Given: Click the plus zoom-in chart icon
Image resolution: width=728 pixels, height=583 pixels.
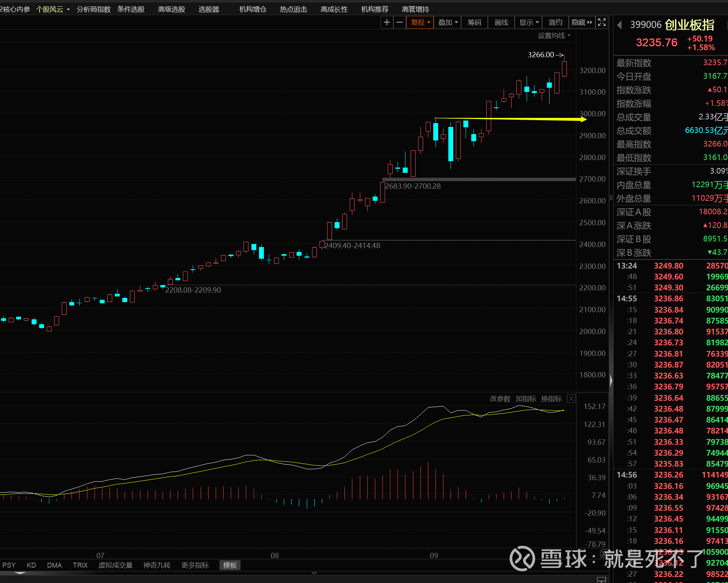Looking at the screenshot, I should 387,23.
